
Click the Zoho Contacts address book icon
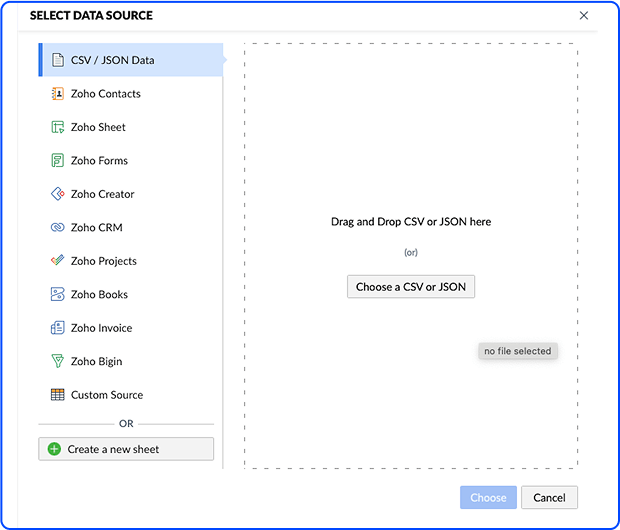pyautogui.click(x=58, y=94)
